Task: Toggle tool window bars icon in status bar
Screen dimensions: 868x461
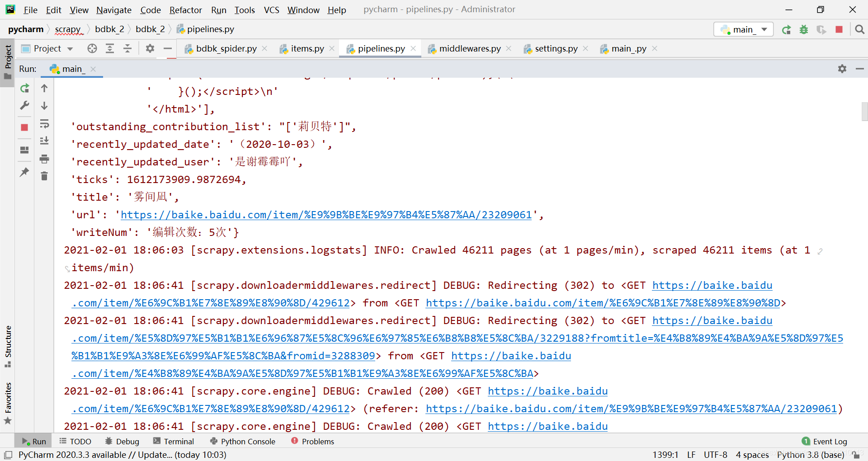Action: click(8, 455)
